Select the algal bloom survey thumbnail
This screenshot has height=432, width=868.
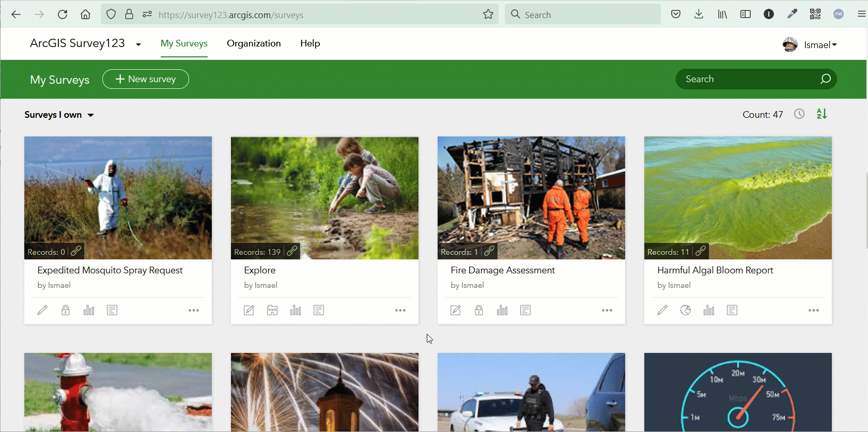pyautogui.click(x=738, y=198)
